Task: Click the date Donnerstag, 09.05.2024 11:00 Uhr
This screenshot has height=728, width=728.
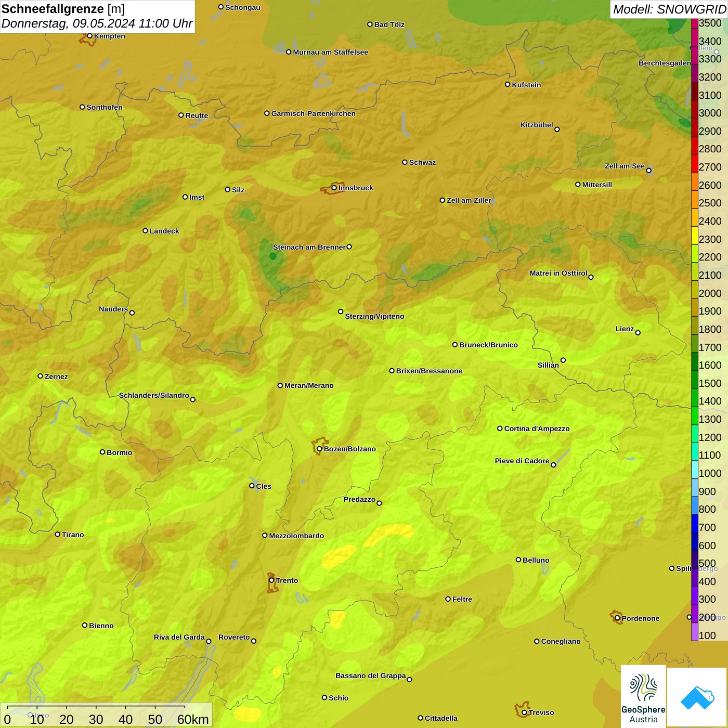Action: 97,23
